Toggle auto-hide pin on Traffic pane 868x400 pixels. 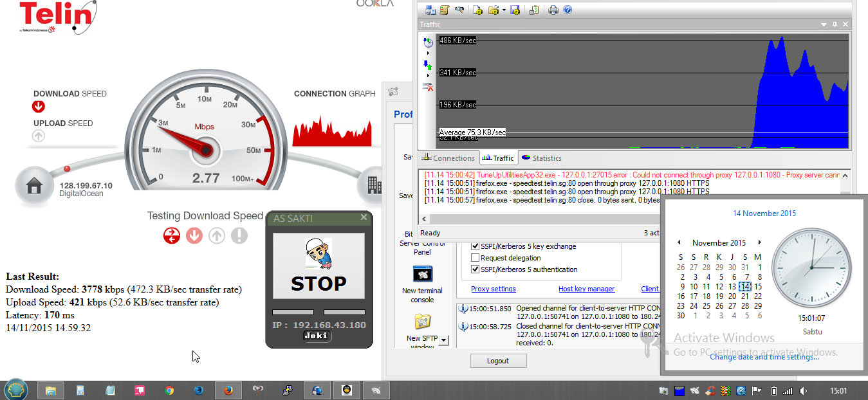835,24
